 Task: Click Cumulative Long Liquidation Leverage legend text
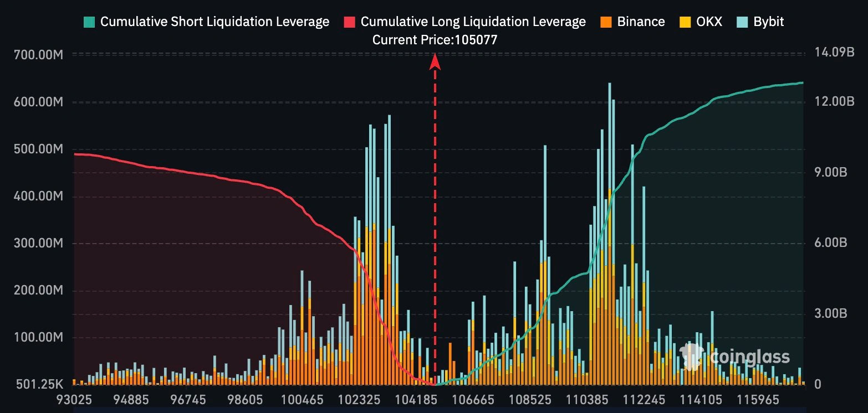point(473,22)
